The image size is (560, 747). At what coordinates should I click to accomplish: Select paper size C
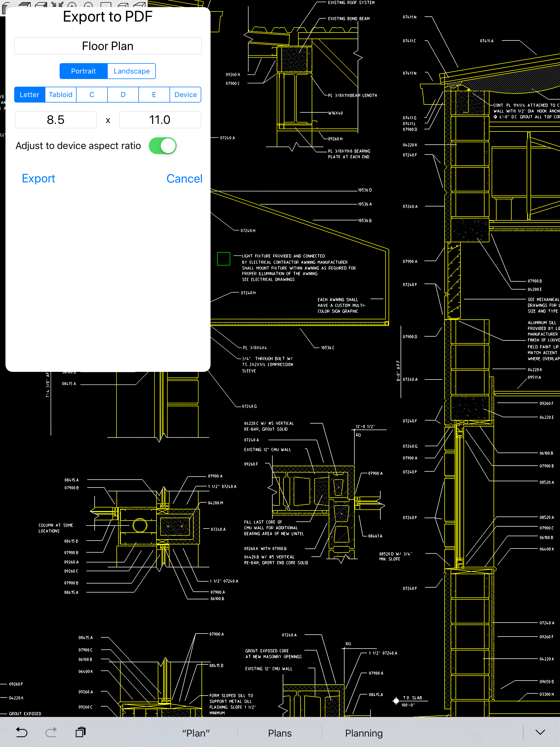pyautogui.click(x=92, y=95)
